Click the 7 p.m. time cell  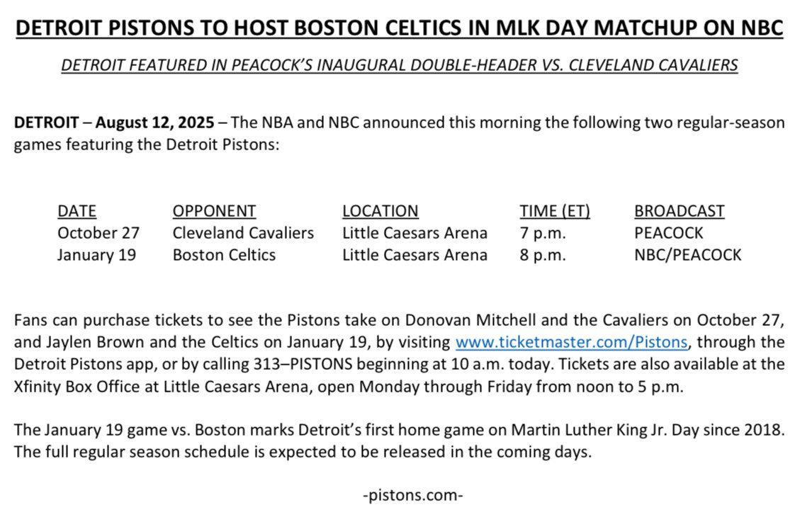(x=543, y=233)
